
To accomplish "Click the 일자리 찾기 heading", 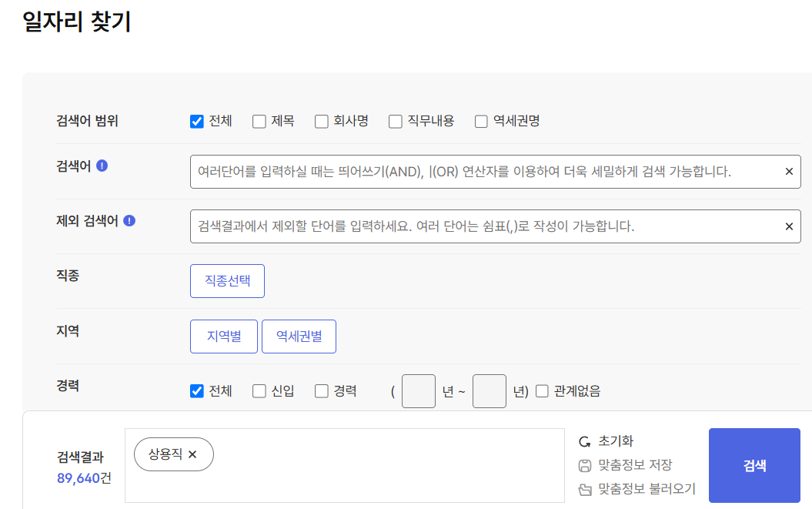I will coord(76,22).
